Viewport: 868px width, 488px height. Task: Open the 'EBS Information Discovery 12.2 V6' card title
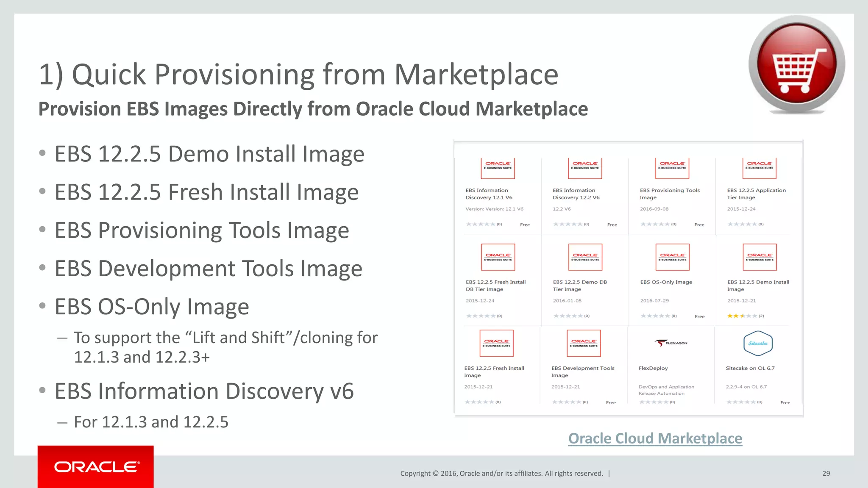tap(576, 194)
